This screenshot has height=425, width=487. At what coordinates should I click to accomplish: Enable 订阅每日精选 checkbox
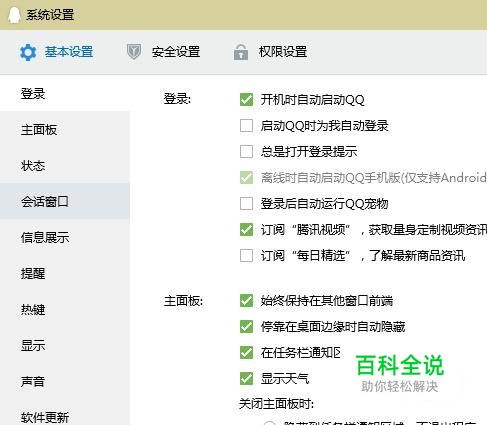246,256
